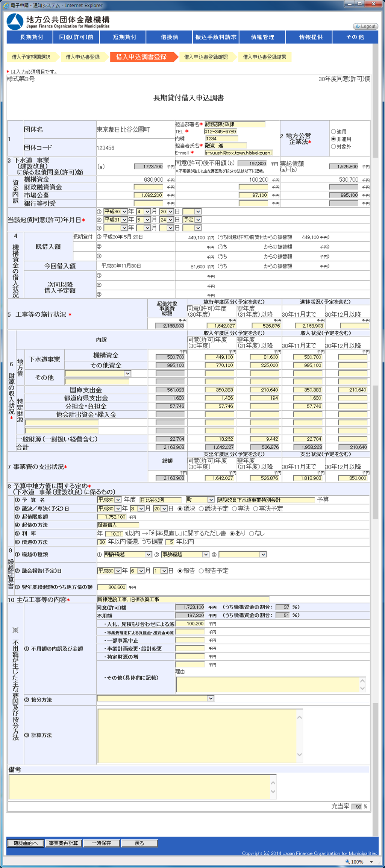The width and height of the screenshot is (385, 868).
Task: Select the 専決 radio button
Action: point(234,508)
